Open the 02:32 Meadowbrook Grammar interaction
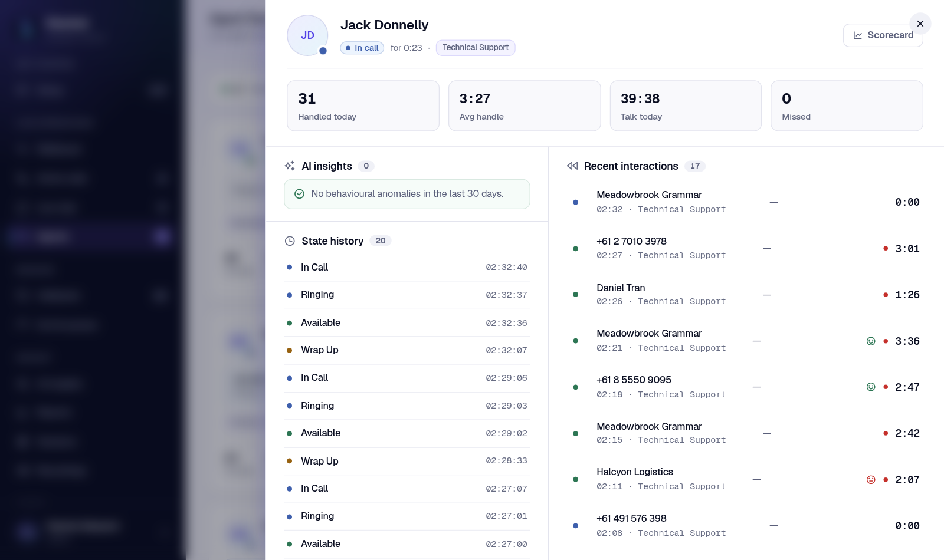The height and width of the screenshot is (560, 944). [x=746, y=202]
